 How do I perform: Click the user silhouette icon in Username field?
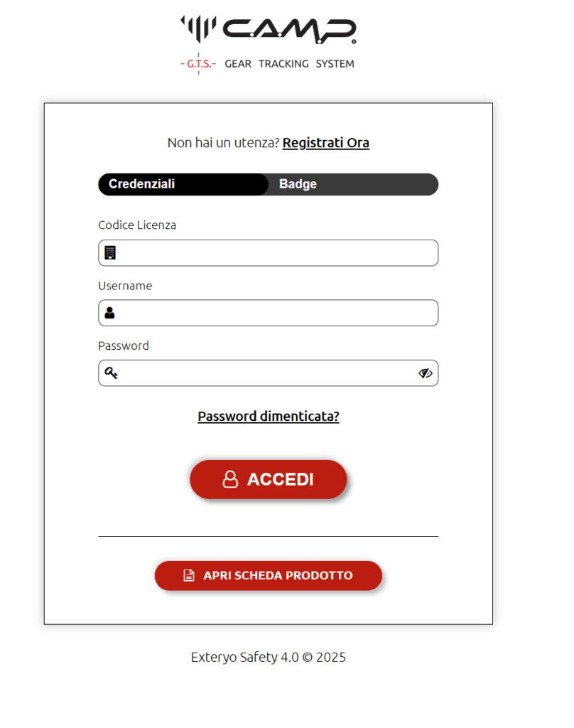pos(109,313)
